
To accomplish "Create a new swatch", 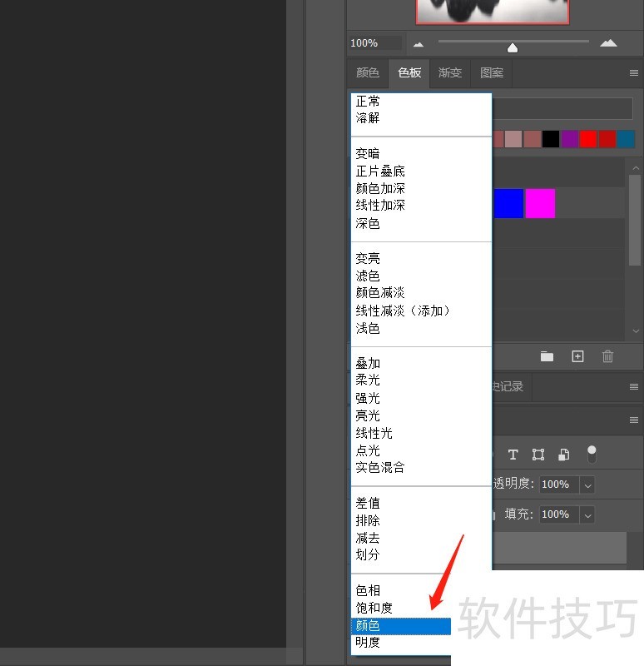I will point(577,356).
